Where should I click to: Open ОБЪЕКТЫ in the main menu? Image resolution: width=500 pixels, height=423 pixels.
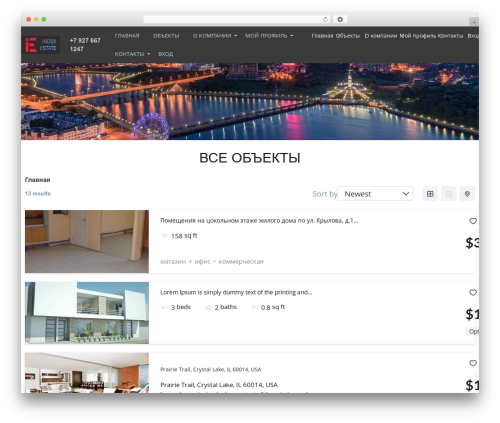[166, 36]
